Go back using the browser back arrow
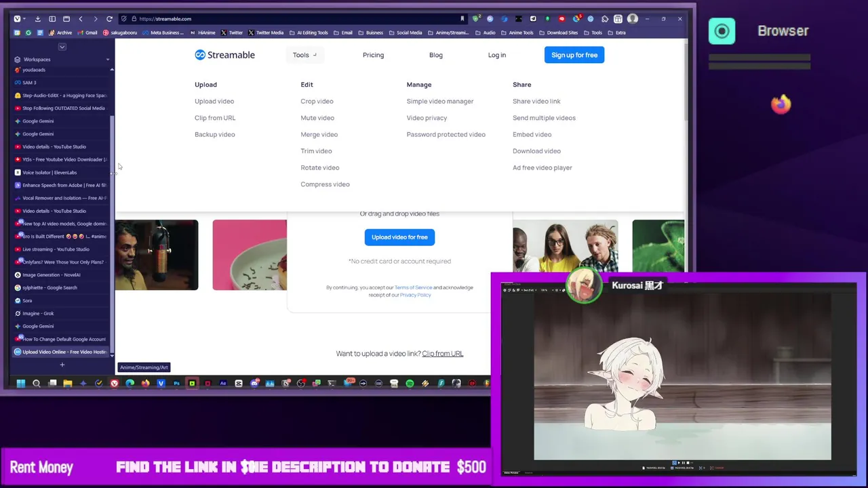The image size is (868, 488). coord(81,19)
